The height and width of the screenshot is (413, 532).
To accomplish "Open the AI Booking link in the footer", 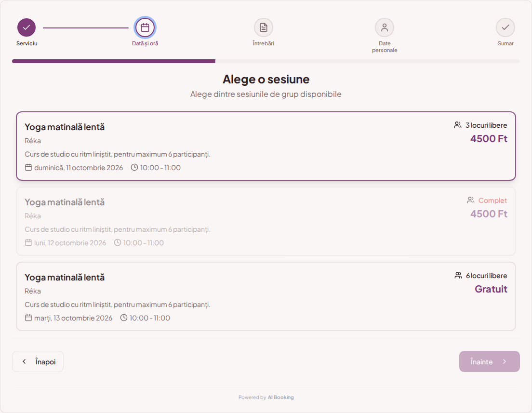I will point(280,398).
